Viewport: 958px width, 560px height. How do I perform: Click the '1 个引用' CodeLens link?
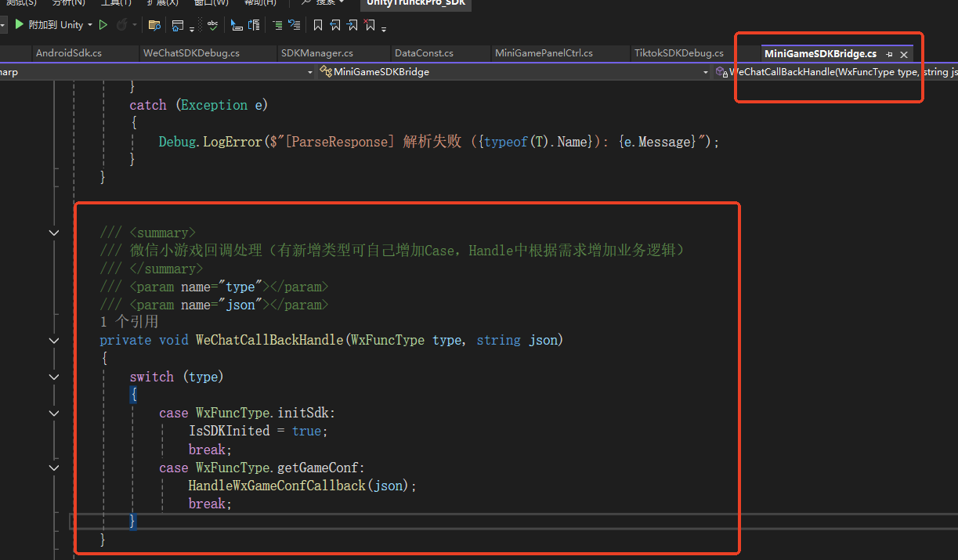point(129,322)
